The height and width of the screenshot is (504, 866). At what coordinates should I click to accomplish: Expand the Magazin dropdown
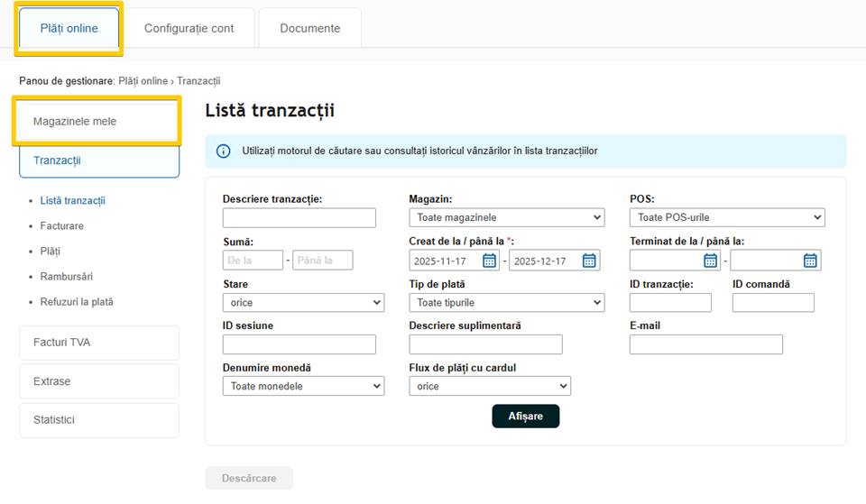click(x=506, y=217)
